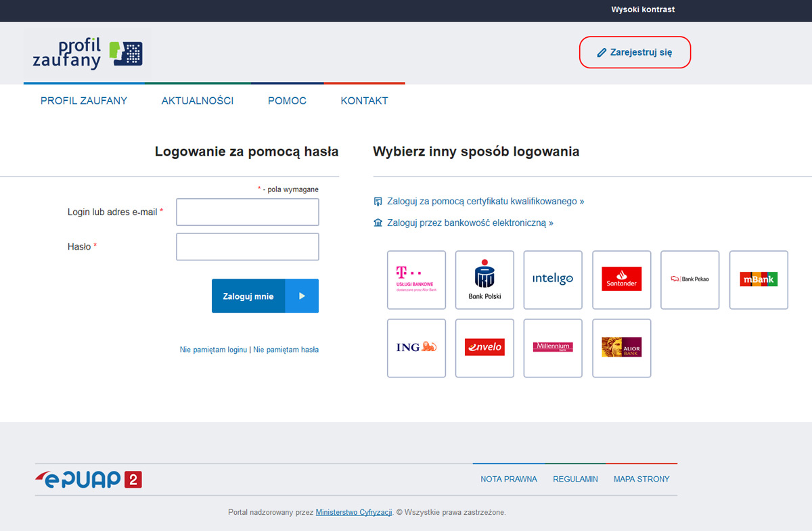Choose the Bank Pekao tile
The image size is (812, 531).
690,279
